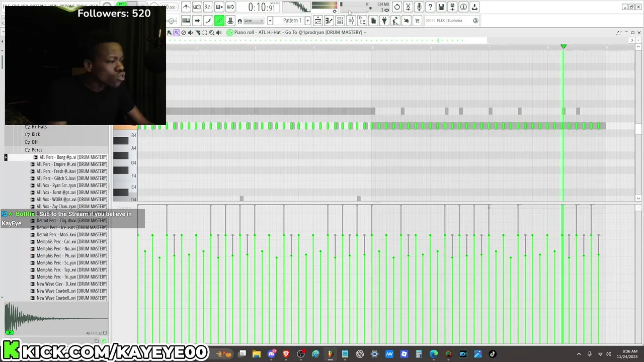Add new pattern with plus button
Viewport: 644px width, 362px height.
point(307,21)
